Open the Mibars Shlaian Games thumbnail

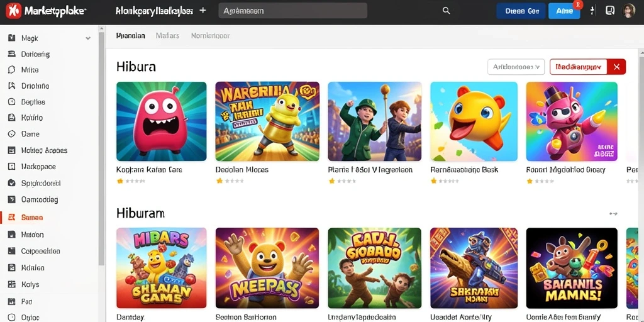pos(162,268)
